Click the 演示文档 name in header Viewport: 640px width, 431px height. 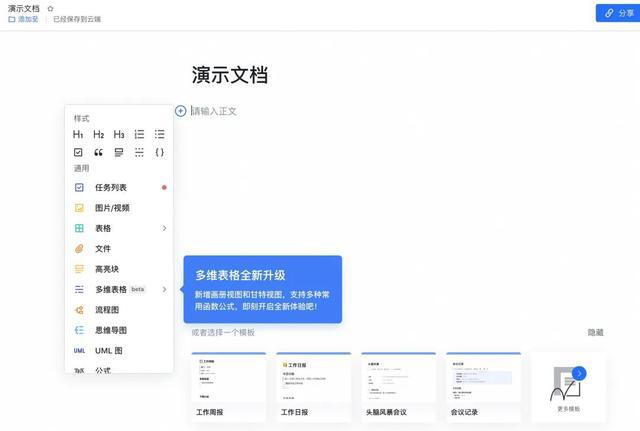pos(24,9)
